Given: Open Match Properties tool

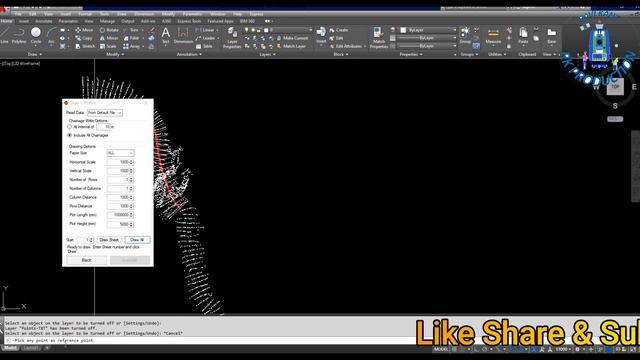Looking at the screenshot, I should tap(378, 38).
